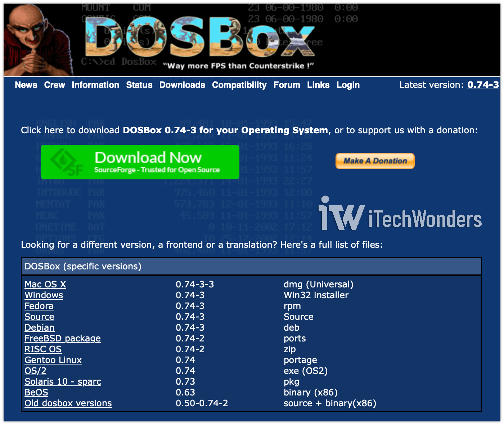Image resolution: width=504 pixels, height=425 pixels.
Task: Click the green Download Now button
Action: [140, 162]
